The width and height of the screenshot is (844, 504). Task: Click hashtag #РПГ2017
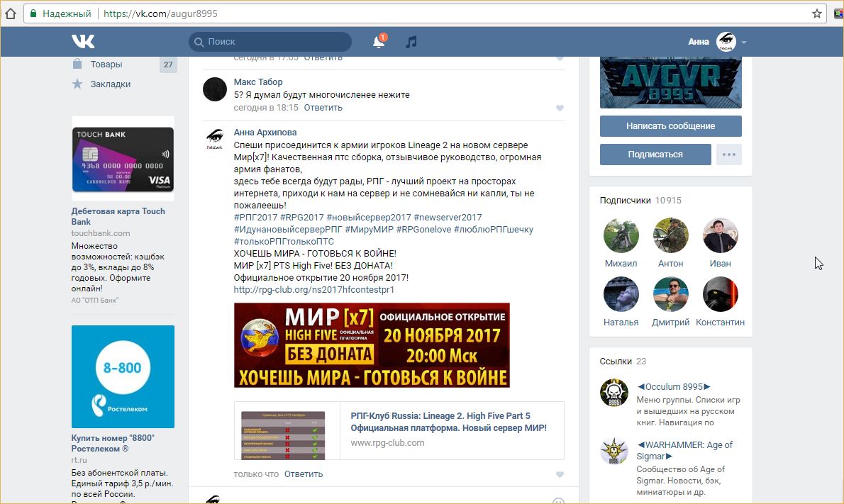pyautogui.click(x=255, y=218)
